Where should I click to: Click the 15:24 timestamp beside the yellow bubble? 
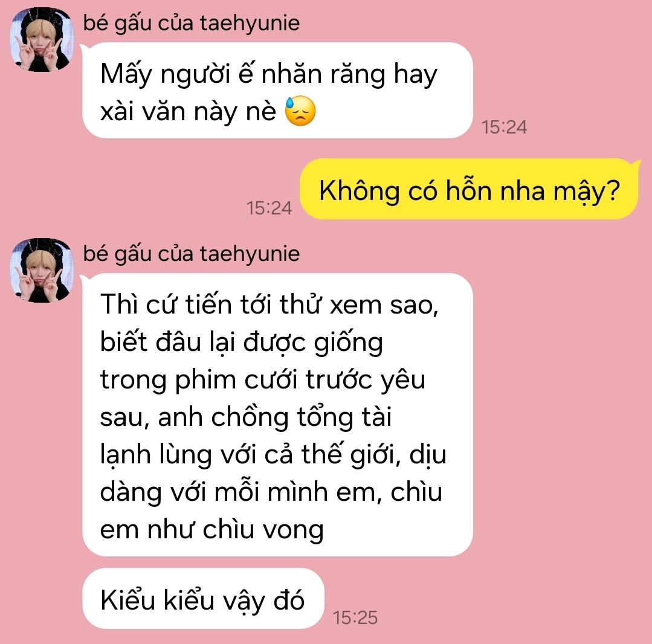(x=269, y=208)
